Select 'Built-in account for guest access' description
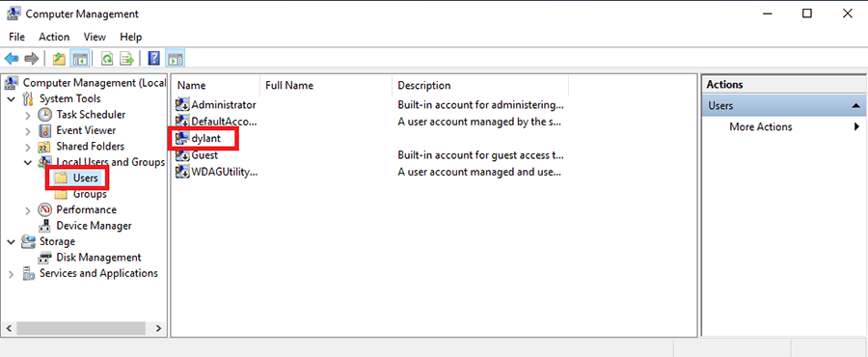Screen dimensions: 868x357 pyautogui.click(x=481, y=155)
